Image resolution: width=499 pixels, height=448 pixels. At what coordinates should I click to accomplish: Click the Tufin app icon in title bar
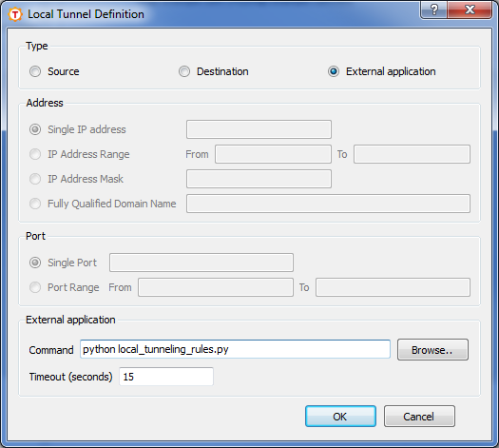tap(15, 14)
